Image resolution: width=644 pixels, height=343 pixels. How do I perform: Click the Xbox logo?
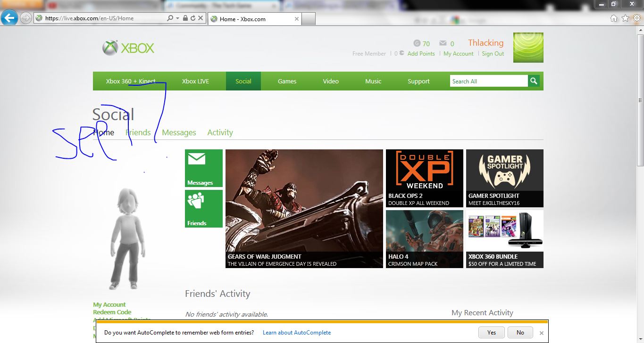click(x=128, y=48)
